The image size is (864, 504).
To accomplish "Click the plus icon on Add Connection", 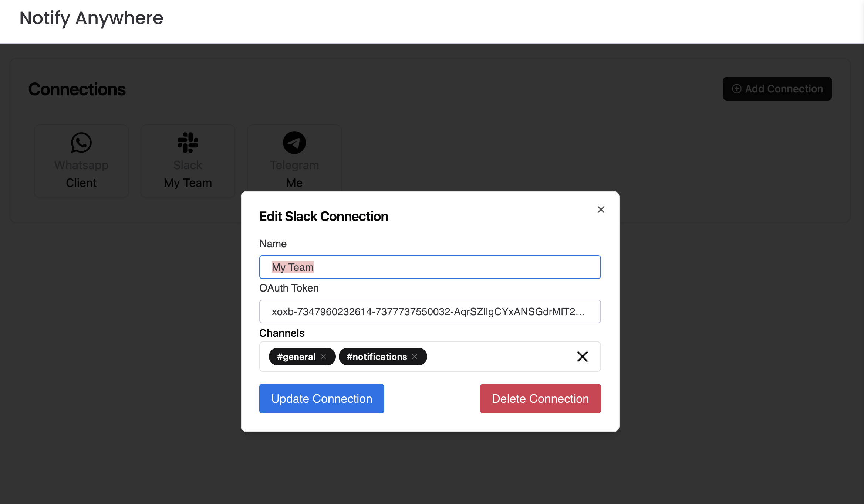I will [x=737, y=89].
